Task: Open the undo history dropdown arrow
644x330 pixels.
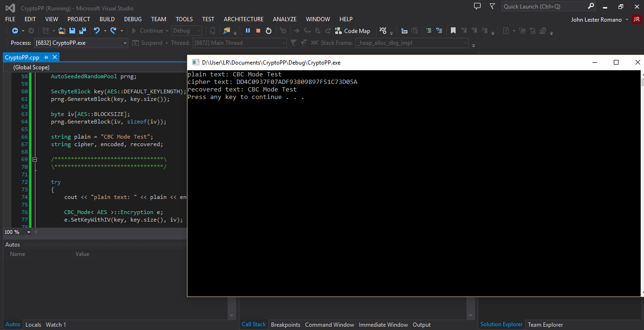Action: pyautogui.click(x=105, y=31)
